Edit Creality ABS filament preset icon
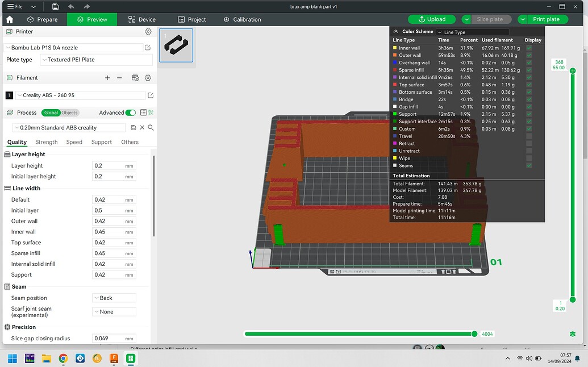 (x=151, y=95)
